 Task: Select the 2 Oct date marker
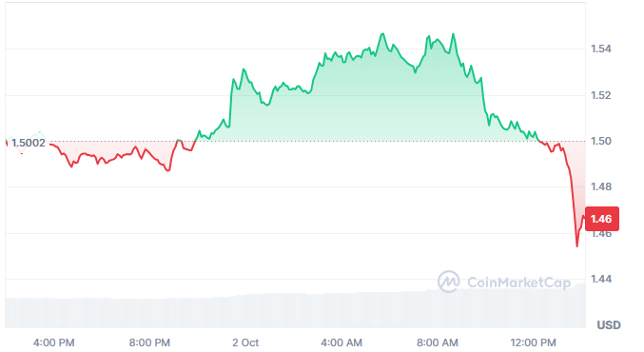coord(245,342)
